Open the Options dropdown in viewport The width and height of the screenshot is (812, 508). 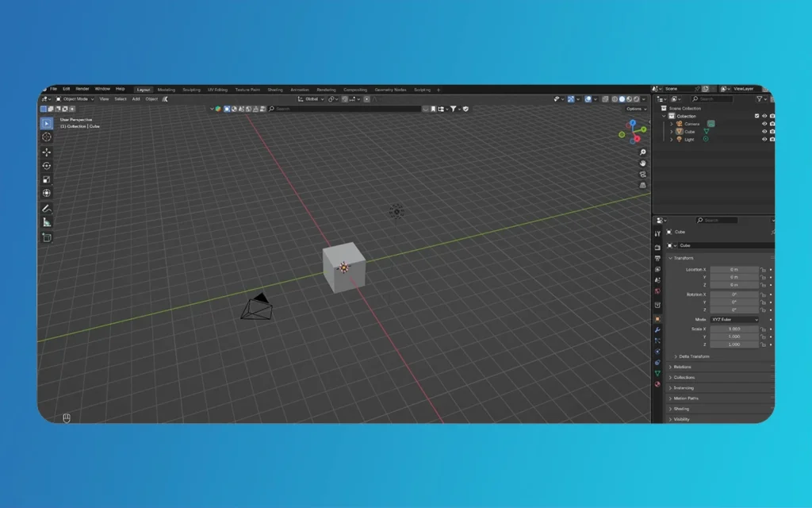[x=637, y=109]
